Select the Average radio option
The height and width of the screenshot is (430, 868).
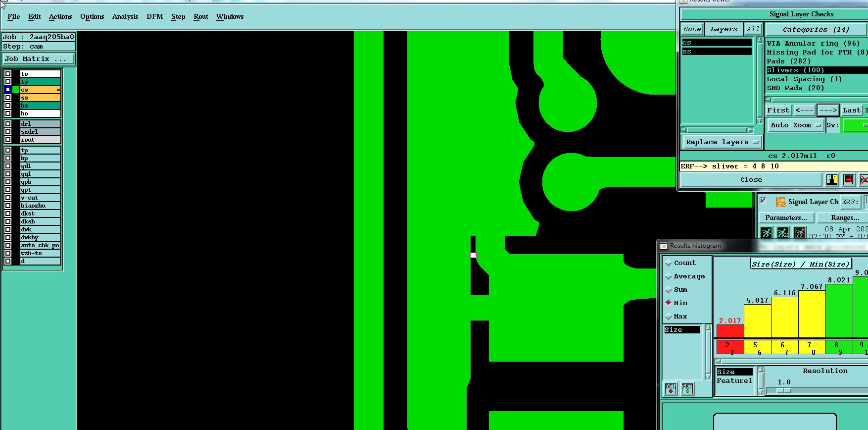click(x=669, y=276)
